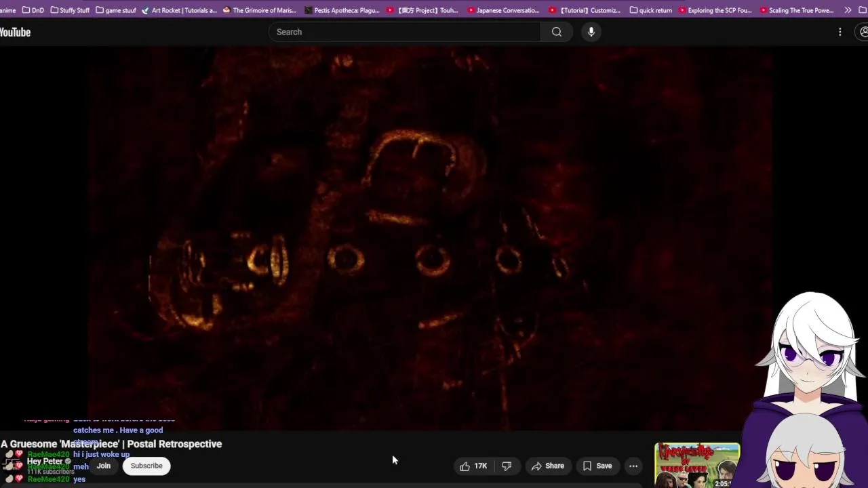Screen dimensions: 868x488
Task: Share this video
Action: pyautogui.click(x=548, y=466)
